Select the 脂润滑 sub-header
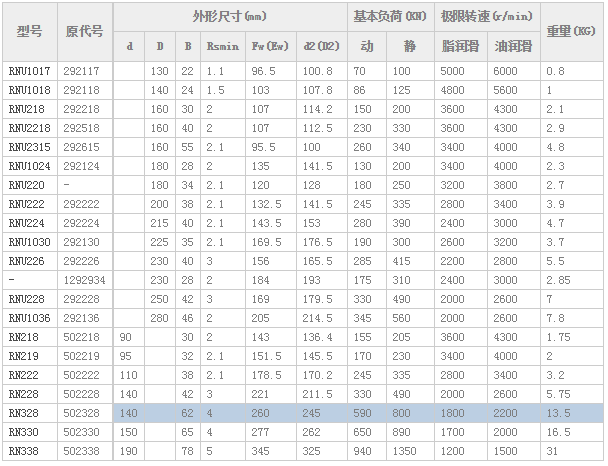608x466 pixels. 460,46
